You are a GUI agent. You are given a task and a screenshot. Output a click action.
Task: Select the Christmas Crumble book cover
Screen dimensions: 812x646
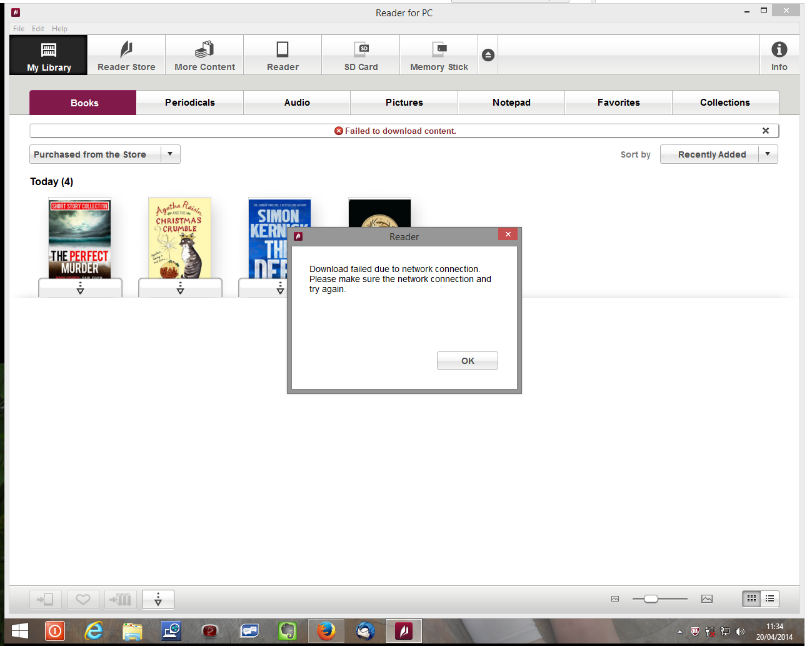coord(180,238)
